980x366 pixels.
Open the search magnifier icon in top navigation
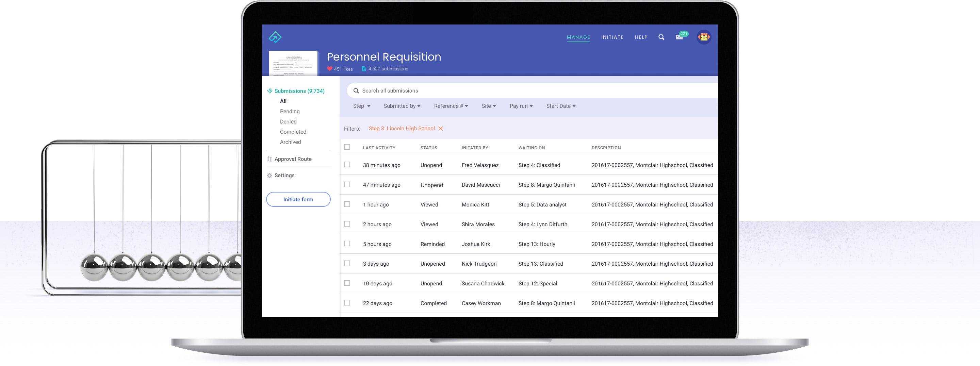coord(661,37)
